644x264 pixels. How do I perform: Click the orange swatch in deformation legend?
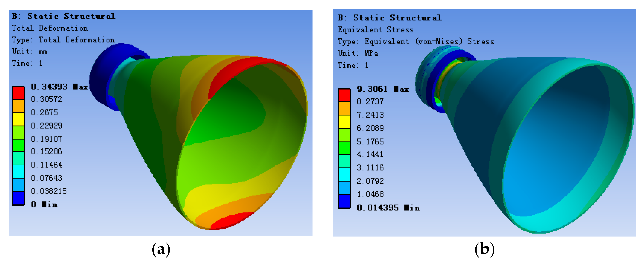(18, 106)
